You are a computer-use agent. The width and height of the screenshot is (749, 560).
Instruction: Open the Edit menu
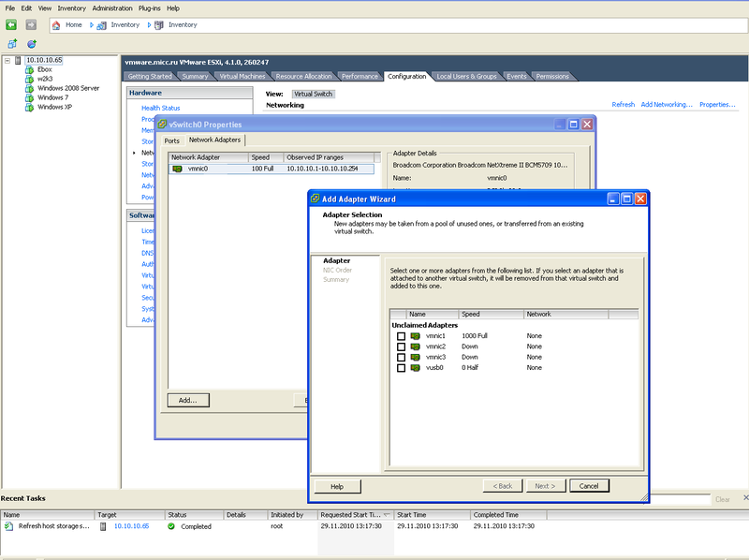tap(26, 8)
